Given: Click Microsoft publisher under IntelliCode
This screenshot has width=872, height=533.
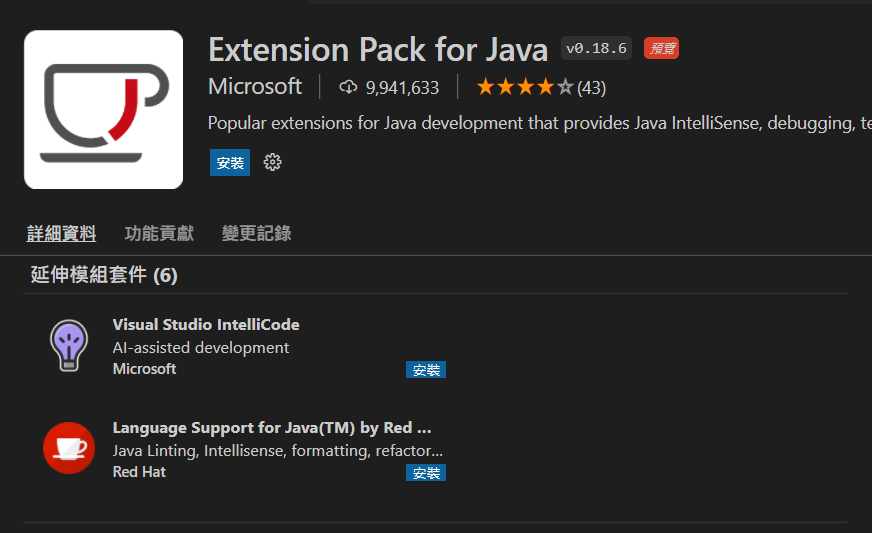Looking at the screenshot, I should click(144, 369).
